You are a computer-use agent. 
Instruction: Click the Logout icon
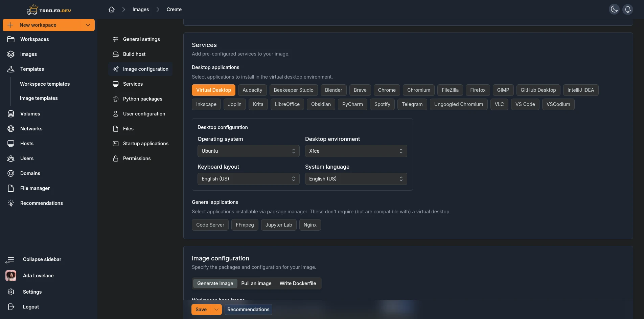click(11, 307)
